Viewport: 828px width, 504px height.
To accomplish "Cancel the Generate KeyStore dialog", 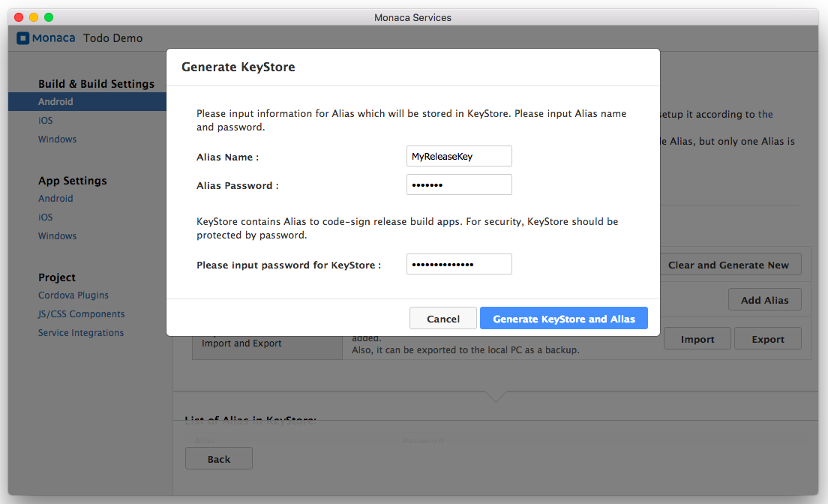I will click(443, 319).
